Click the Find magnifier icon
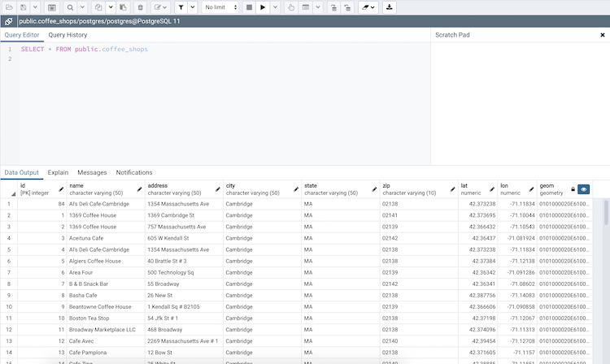Viewport: 610px width, 364px height. tap(70, 7)
